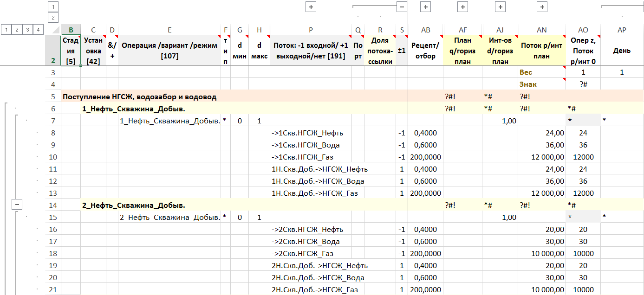Expand hidden columns with plus above column AN

point(542,6)
